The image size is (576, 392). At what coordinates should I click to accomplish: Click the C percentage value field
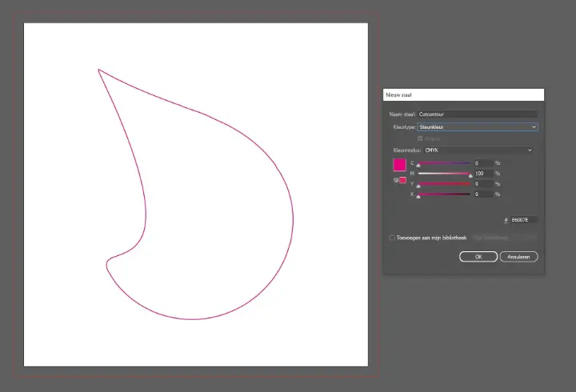tap(483, 163)
